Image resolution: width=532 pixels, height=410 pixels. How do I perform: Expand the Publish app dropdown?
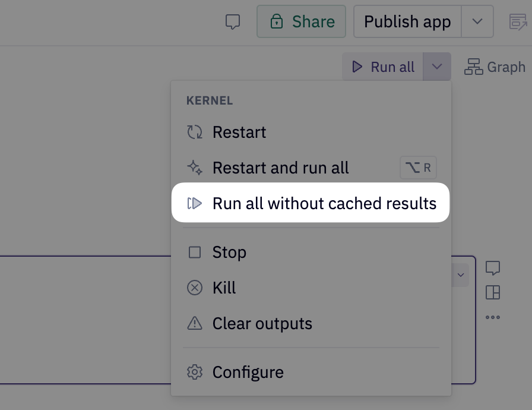pyautogui.click(x=477, y=21)
